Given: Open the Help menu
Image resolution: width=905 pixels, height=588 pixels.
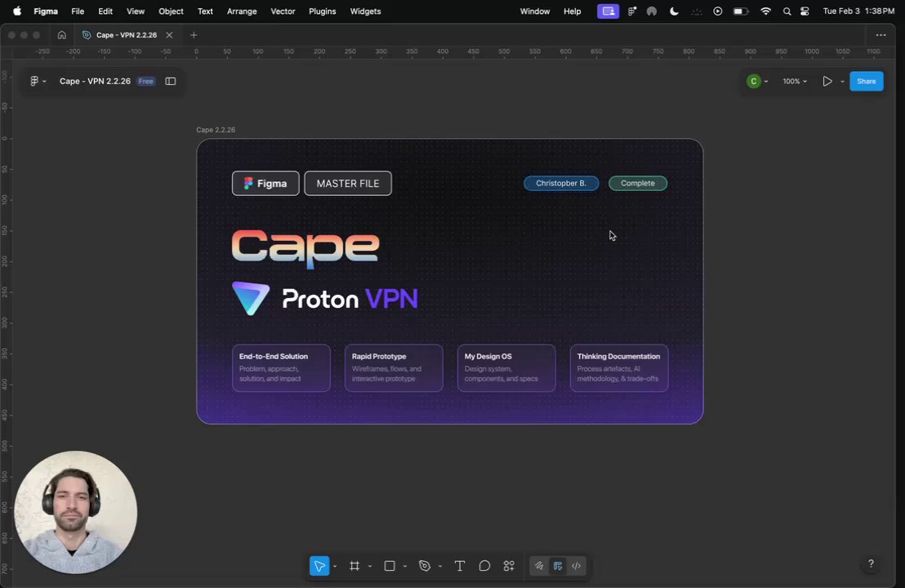Looking at the screenshot, I should (x=572, y=11).
